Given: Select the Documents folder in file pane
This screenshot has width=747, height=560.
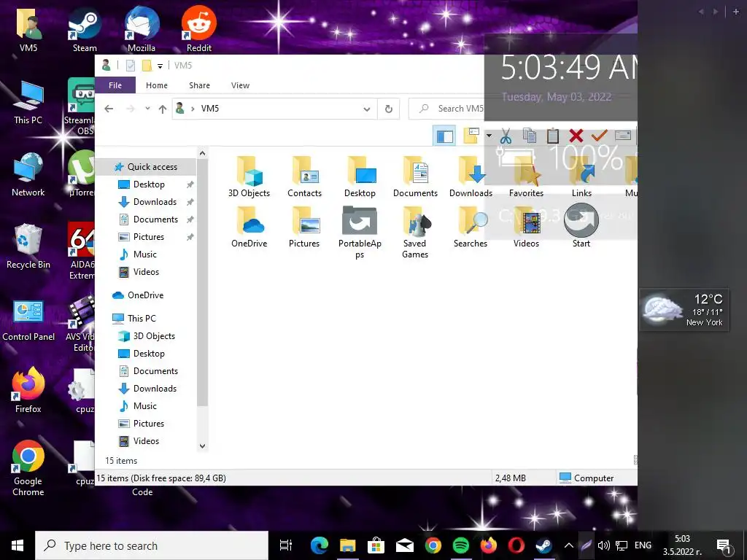Looking at the screenshot, I should tap(415, 176).
